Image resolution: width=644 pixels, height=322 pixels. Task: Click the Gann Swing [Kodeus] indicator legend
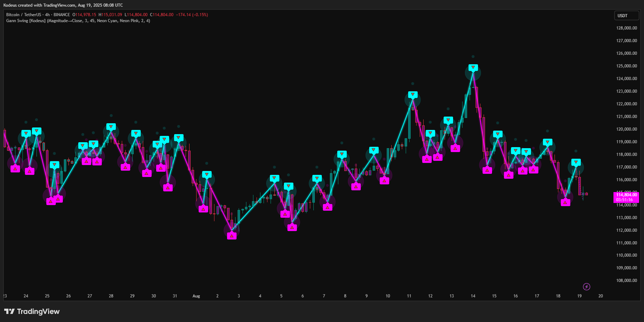coord(78,21)
